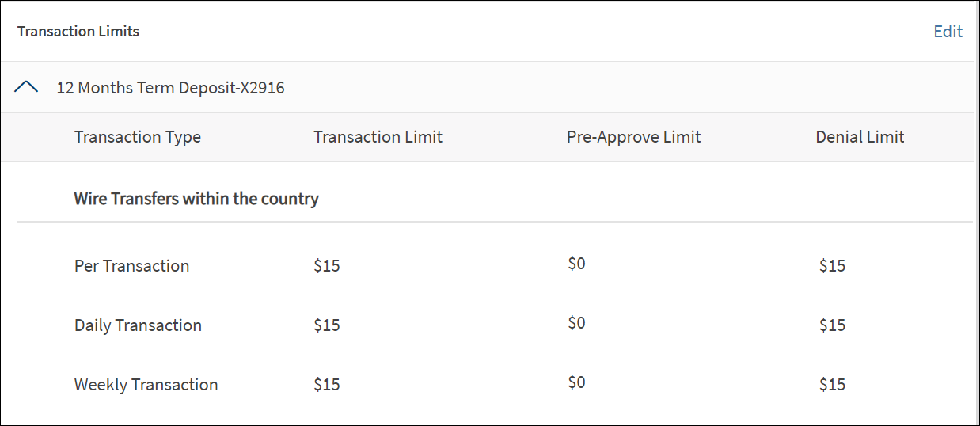Screen dimensions: 980x426
Task: Click the Weekly Transaction row label
Action: (x=146, y=385)
